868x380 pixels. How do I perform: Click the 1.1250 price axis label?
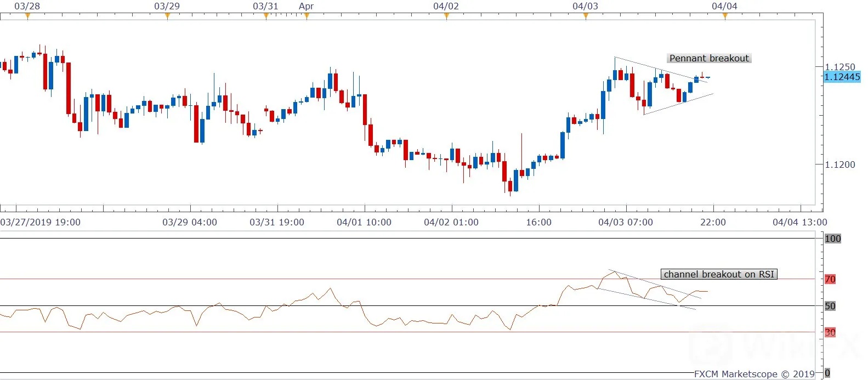840,67
